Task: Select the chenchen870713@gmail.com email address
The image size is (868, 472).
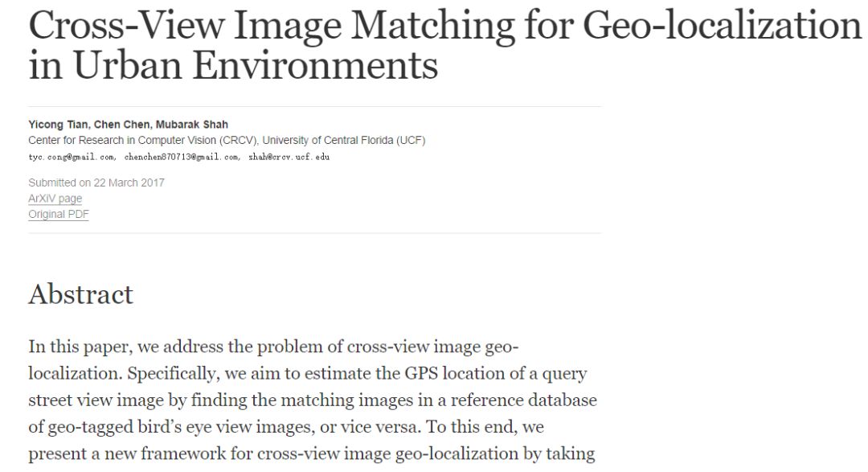Action: [x=182, y=158]
